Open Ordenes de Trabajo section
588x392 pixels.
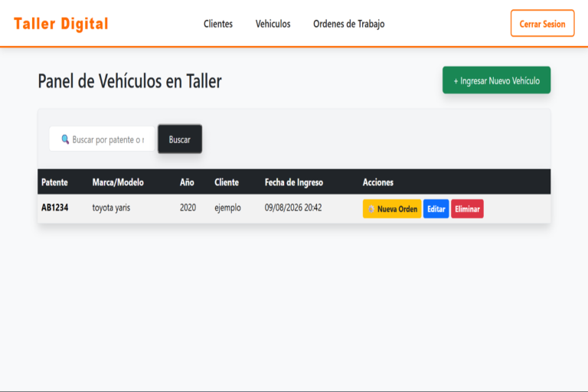pyautogui.click(x=349, y=24)
